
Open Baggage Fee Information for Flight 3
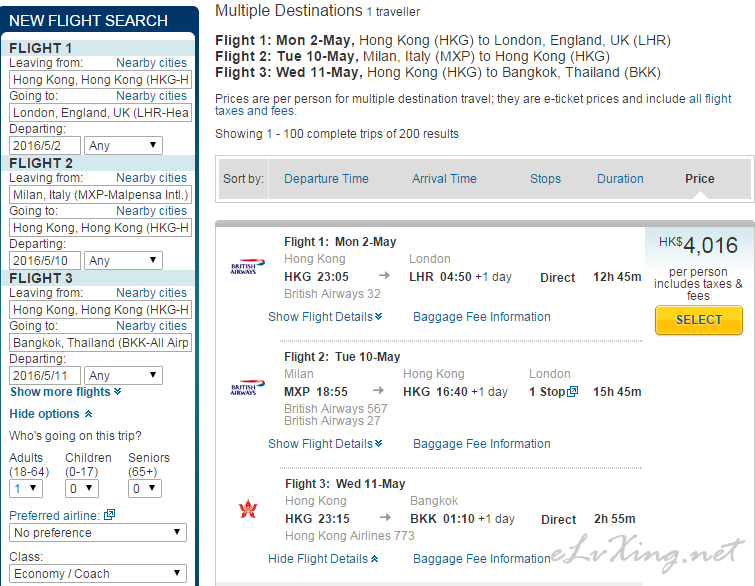482,559
